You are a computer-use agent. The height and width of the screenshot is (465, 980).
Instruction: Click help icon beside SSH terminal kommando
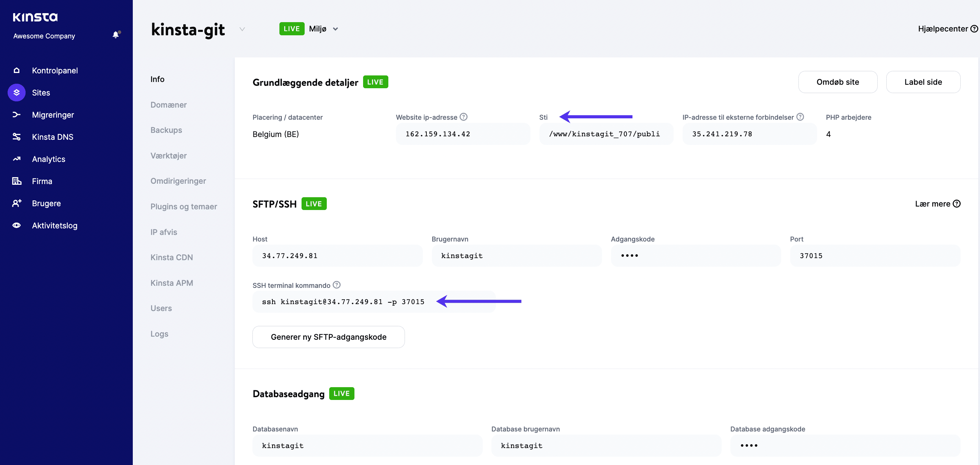(x=337, y=285)
